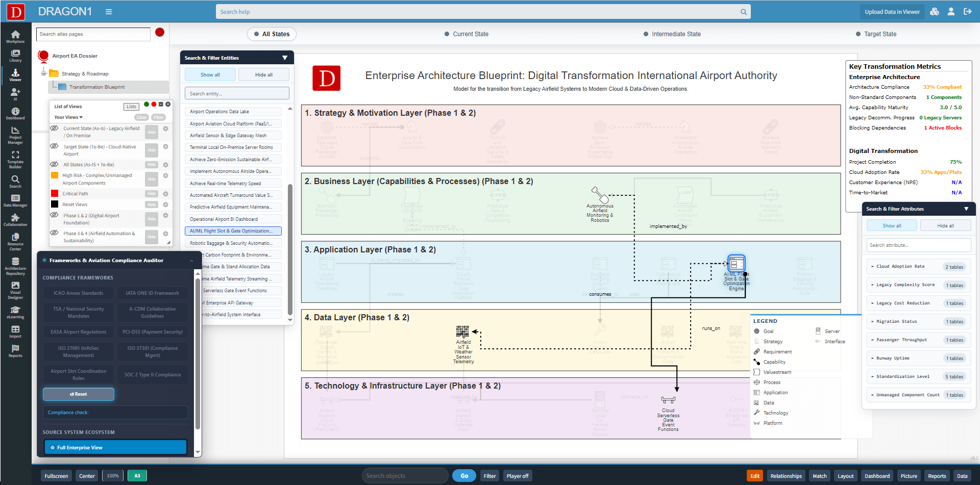Click the Full Enterprise View button

[115, 447]
